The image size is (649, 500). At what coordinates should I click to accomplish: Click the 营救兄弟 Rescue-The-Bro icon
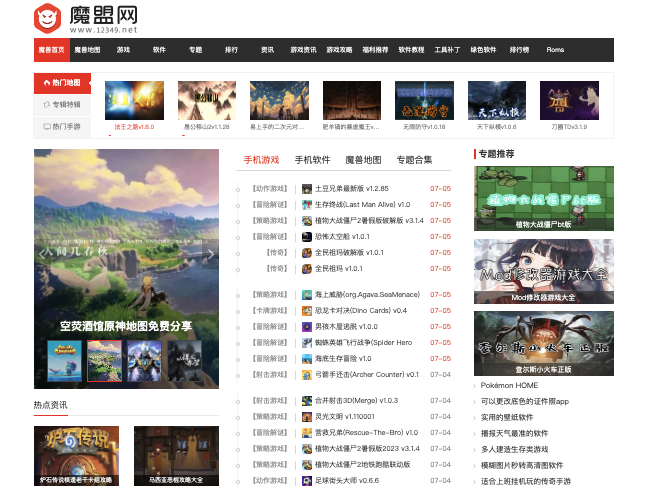[x=307, y=433]
